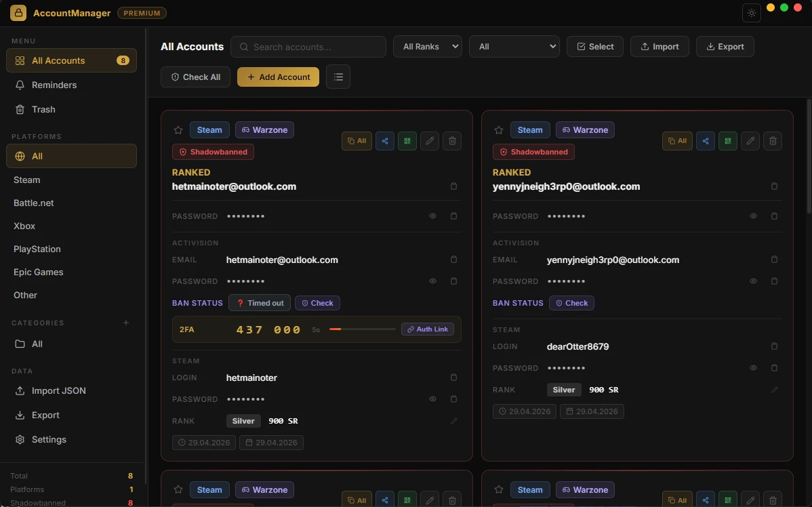Edit the hetmainoter account with pencil icon
This screenshot has width=812, height=507.
430,141
